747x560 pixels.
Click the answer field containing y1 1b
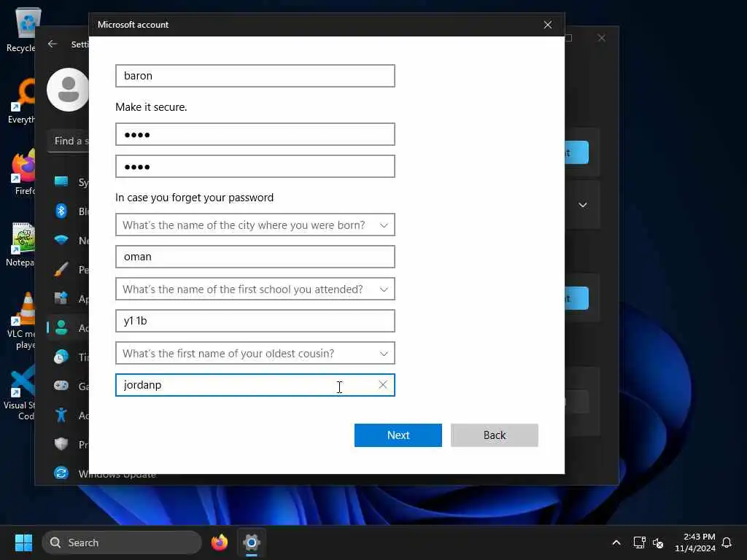click(x=255, y=321)
